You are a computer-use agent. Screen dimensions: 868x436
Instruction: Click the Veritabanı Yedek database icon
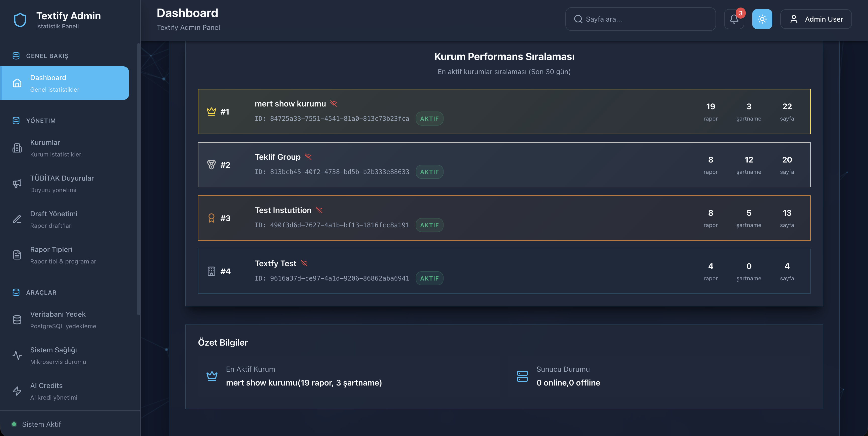17,320
